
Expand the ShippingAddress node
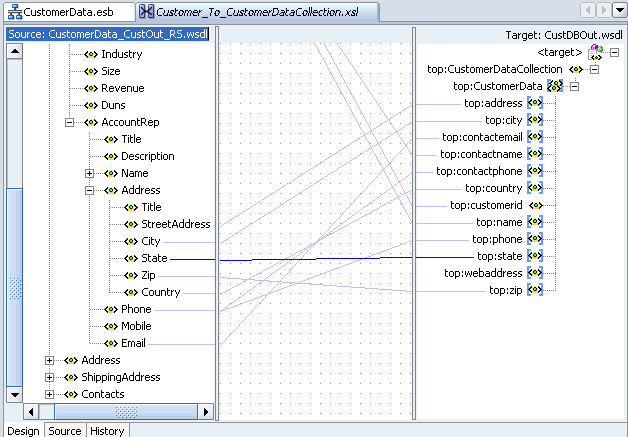point(49,377)
